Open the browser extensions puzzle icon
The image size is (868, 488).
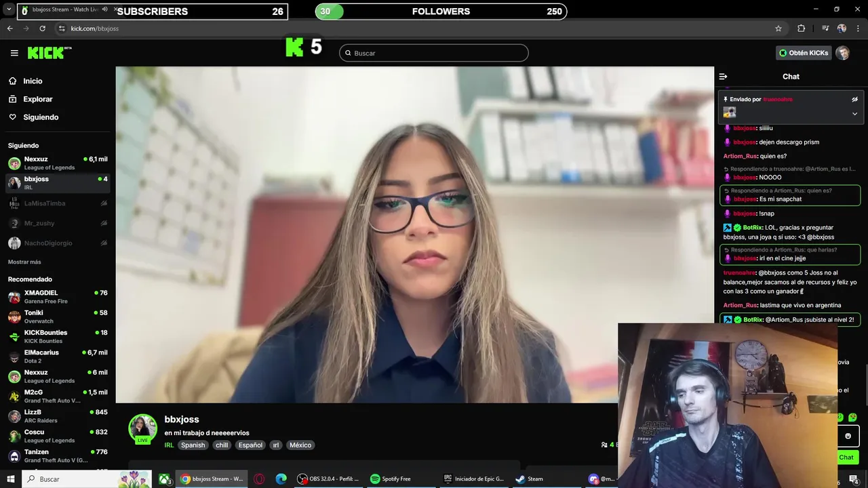[802, 28]
